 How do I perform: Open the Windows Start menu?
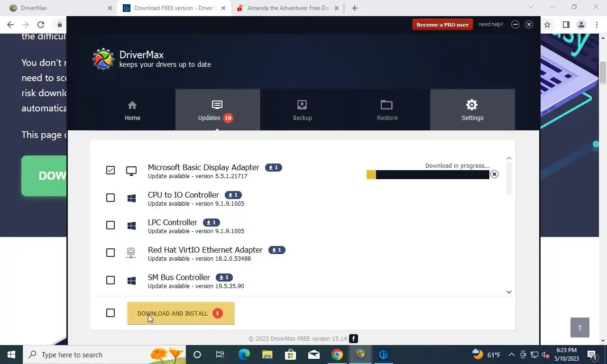point(11,355)
